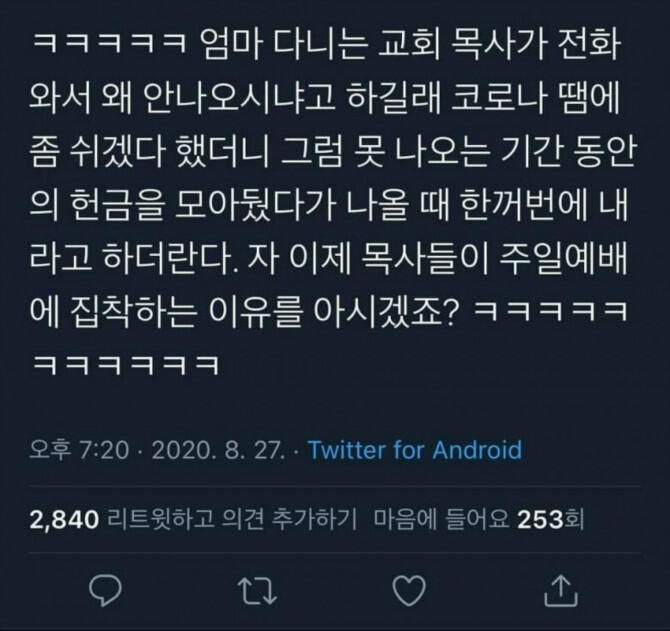Click the 253회 likes number
670x631 pixels.
pyautogui.click(x=550, y=520)
